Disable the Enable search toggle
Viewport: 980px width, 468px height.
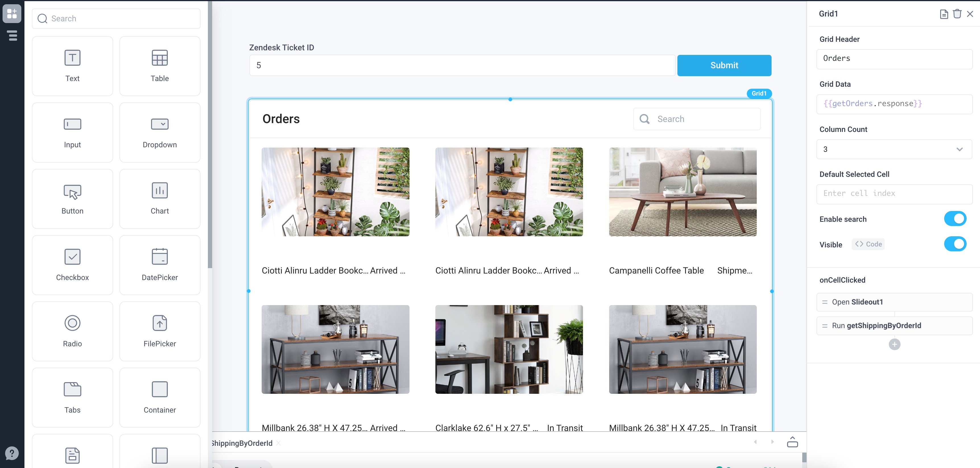point(956,218)
